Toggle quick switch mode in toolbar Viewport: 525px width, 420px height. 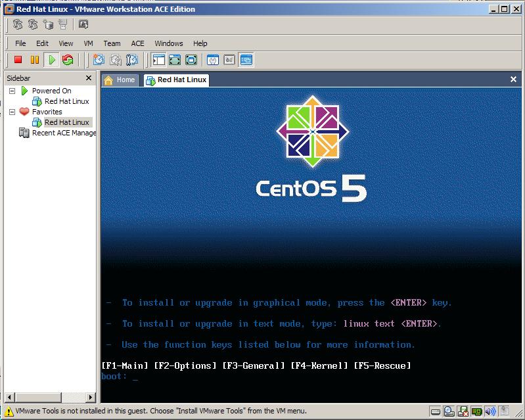coord(175,60)
